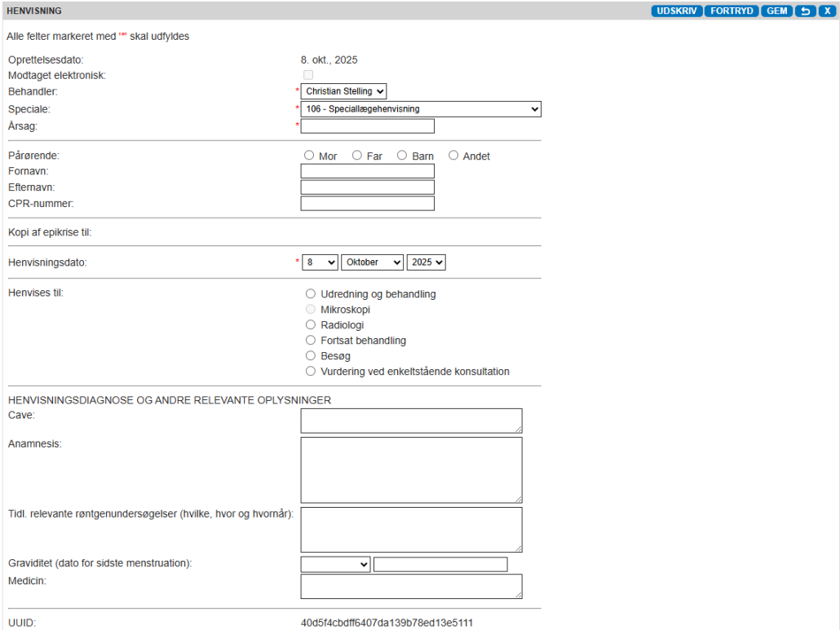Click the Årsag input field
840x630 pixels.
[x=367, y=126]
